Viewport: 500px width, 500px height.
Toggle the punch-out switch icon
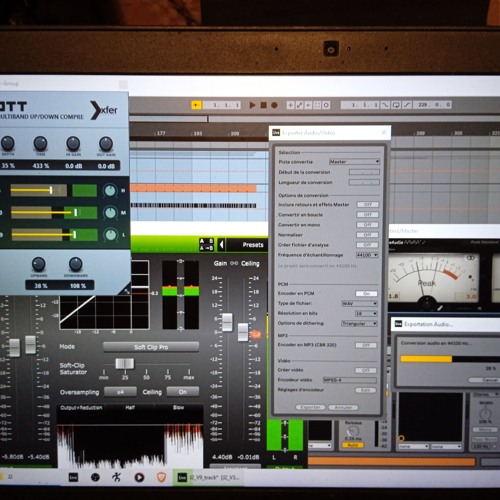(407, 105)
